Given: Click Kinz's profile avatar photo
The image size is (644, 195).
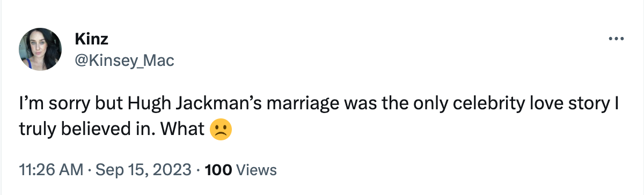Looking at the screenshot, I should pyautogui.click(x=41, y=49).
